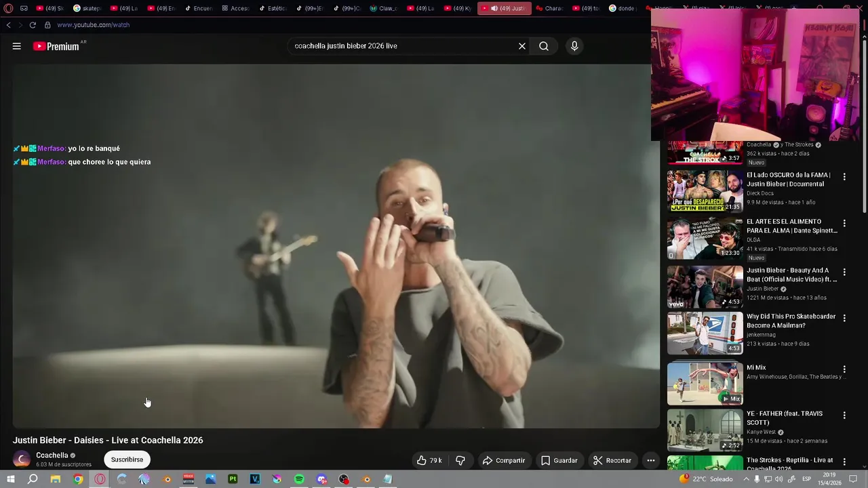Click the site padlock security icon

[x=47, y=25]
